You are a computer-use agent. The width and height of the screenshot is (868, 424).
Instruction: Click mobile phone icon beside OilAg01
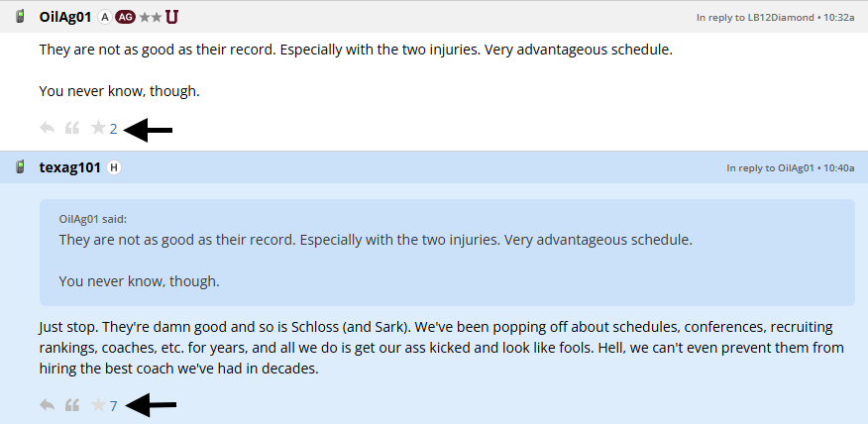coord(20,17)
